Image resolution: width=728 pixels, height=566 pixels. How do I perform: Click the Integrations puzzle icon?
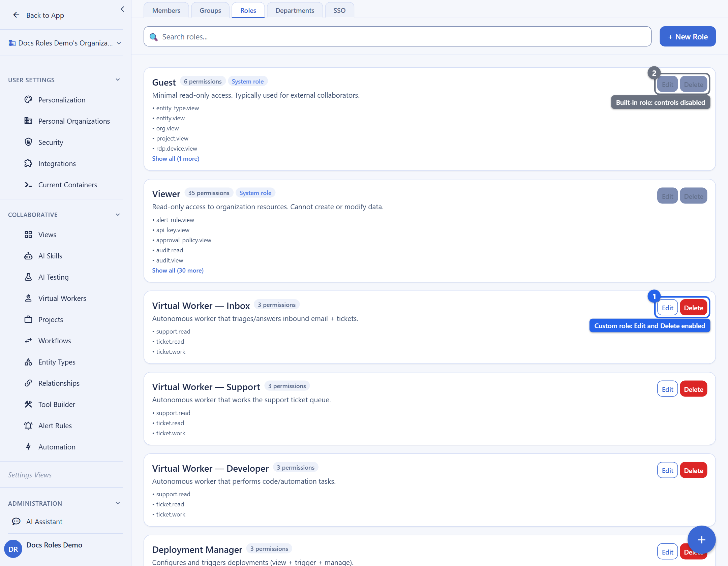(28, 163)
